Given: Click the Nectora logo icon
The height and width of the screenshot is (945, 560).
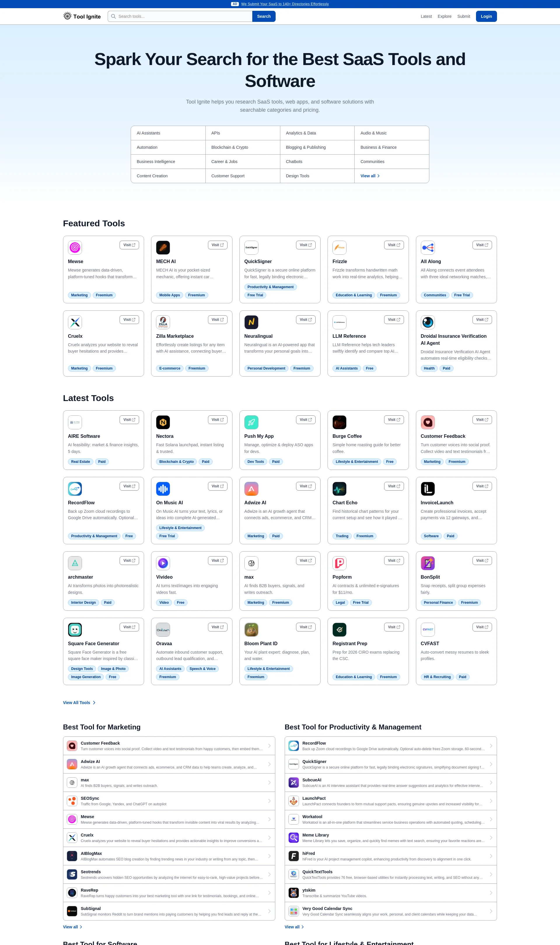Looking at the screenshot, I should [163, 422].
